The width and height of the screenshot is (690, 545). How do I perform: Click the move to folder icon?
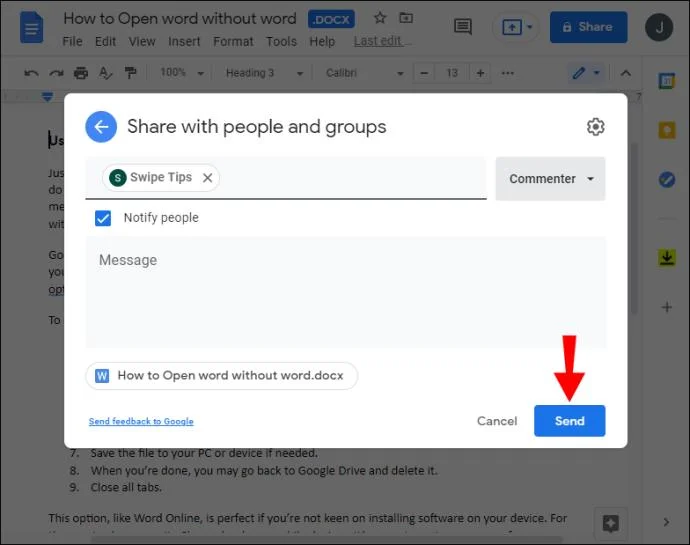pos(406,18)
